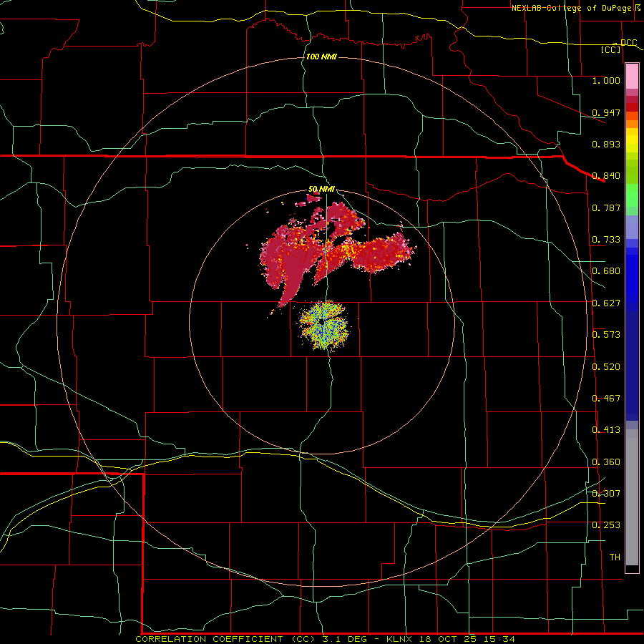This screenshot has height=644, width=644.
Task: Click the 0.947 legend value
Action: click(x=606, y=112)
